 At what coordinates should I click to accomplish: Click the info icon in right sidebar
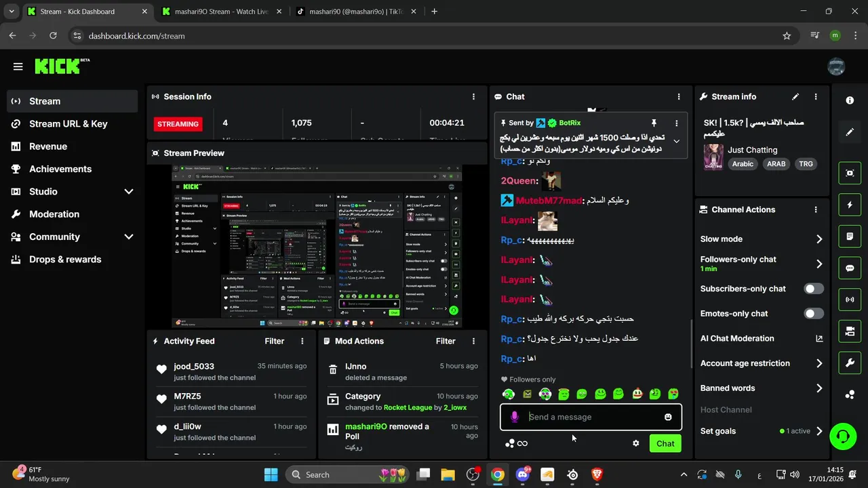click(850, 100)
